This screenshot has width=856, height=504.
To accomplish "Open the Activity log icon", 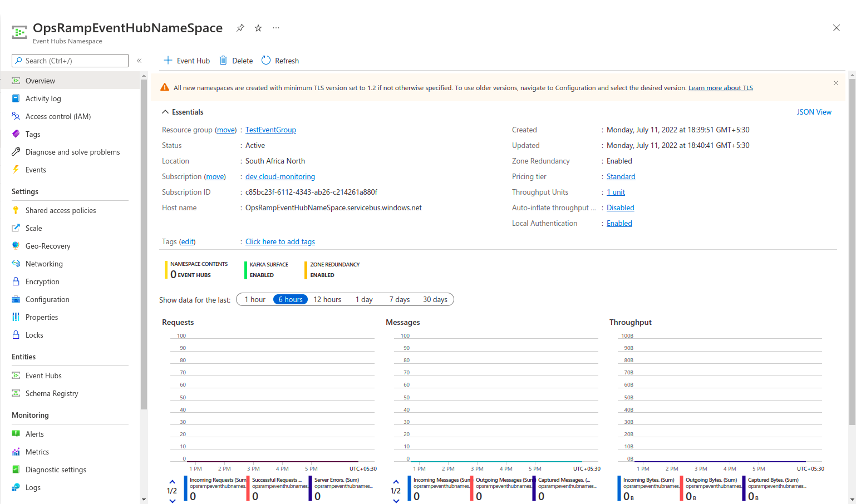I will [x=16, y=98].
